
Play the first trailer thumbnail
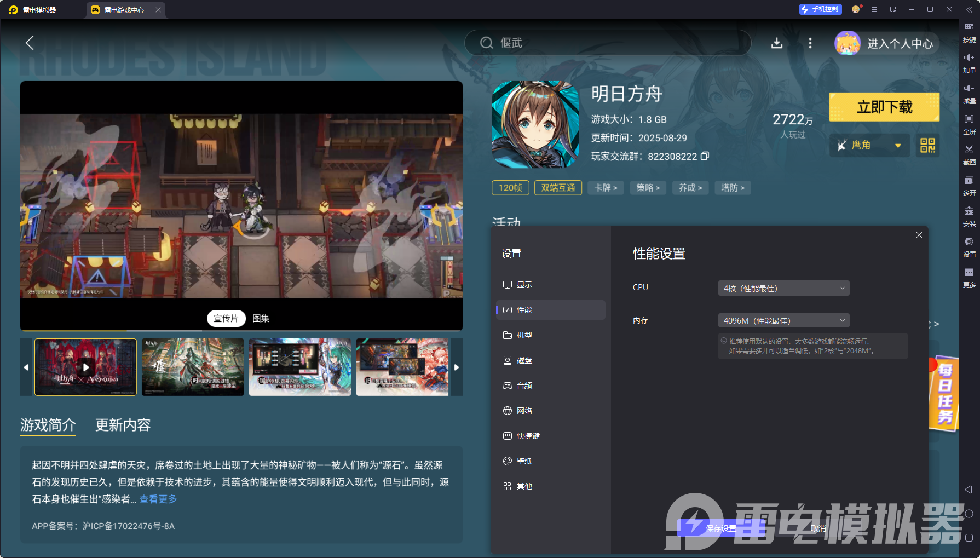(x=85, y=367)
